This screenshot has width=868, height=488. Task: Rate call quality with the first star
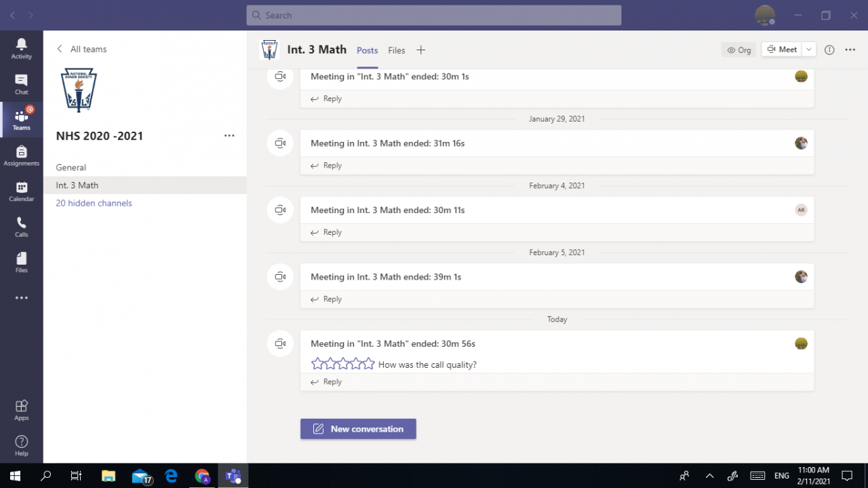317,364
